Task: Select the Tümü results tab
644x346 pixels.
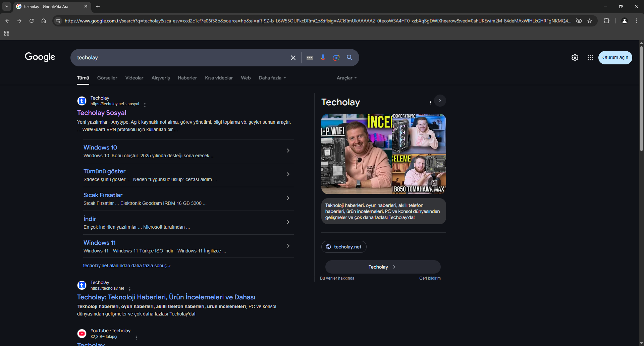Action: (83, 78)
